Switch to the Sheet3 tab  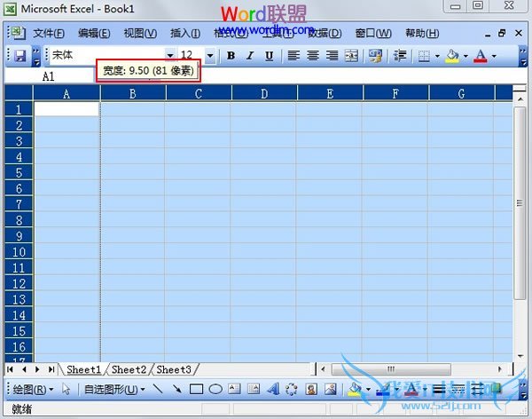[174, 369]
